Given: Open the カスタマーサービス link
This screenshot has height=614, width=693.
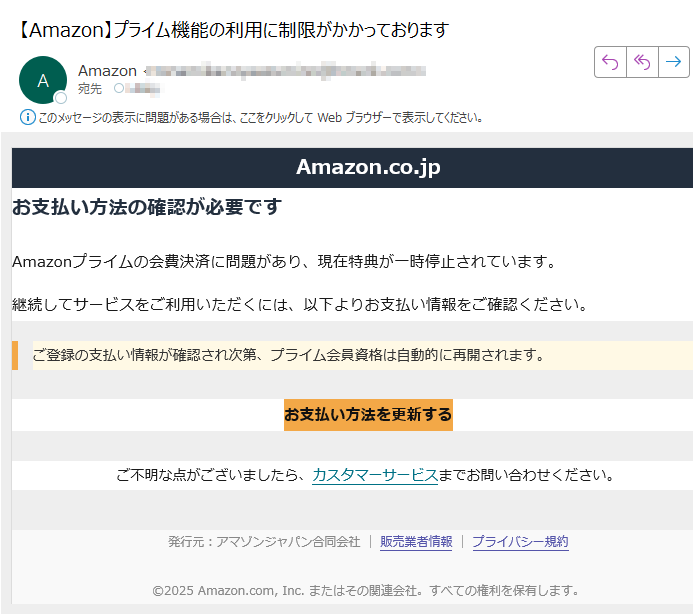Looking at the screenshot, I should click(x=375, y=475).
